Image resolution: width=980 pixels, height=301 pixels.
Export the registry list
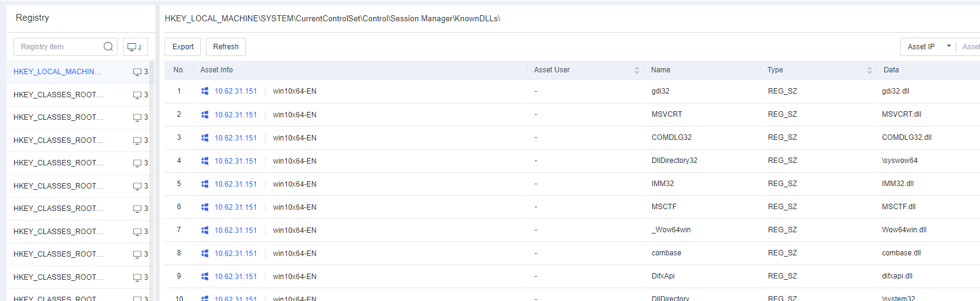pyautogui.click(x=183, y=47)
